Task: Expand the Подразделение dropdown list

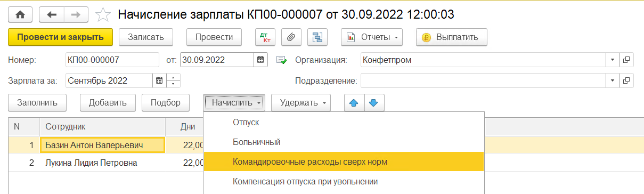Action: tap(613, 81)
